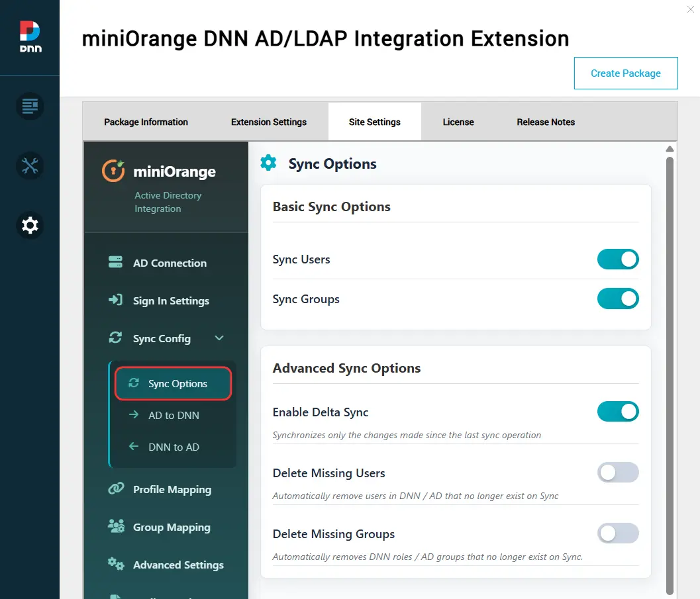Screen dimensions: 700x599
Task: Click 'Automatically remove users in DNN' description
Action: 415,496
